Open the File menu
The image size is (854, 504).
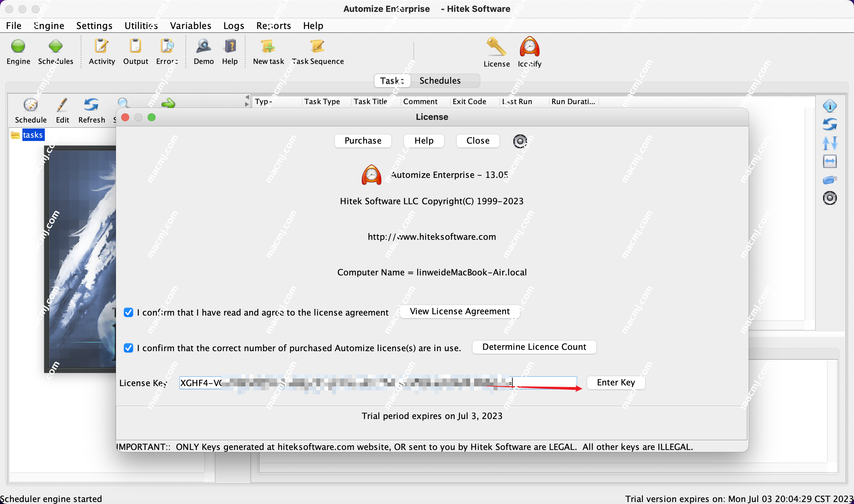point(14,25)
